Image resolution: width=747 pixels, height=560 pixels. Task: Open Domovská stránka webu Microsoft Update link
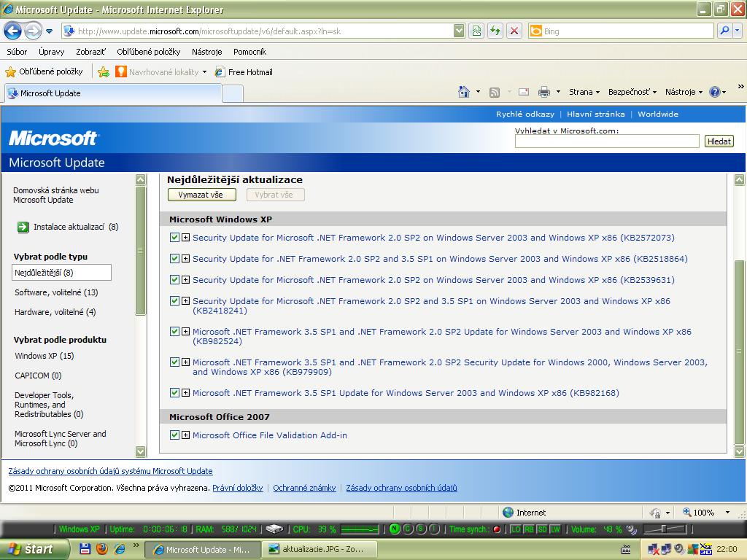pyautogui.click(x=55, y=195)
